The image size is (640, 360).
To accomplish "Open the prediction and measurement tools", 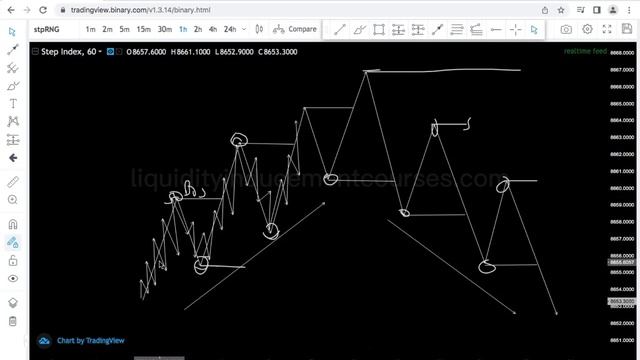I will (x=13, y=140).
